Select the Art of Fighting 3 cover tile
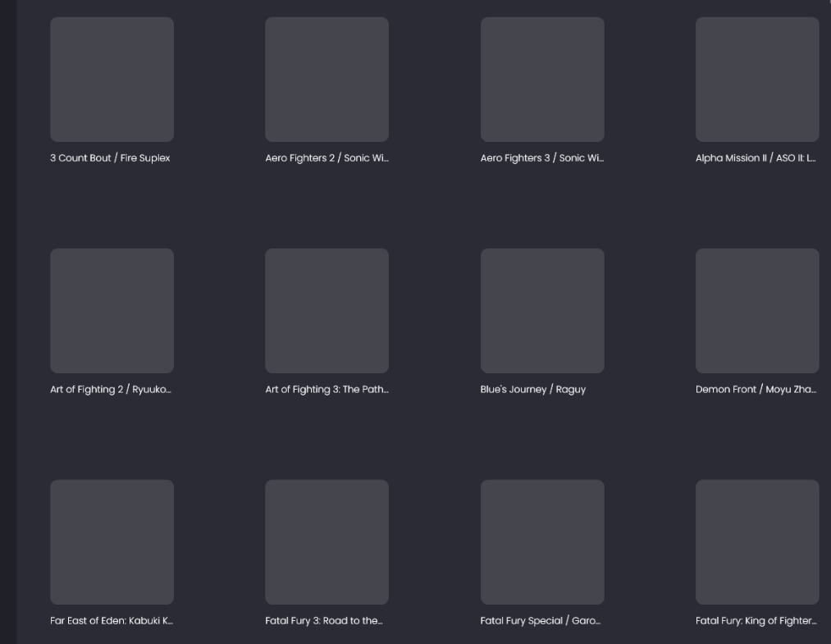 pos(327,311)
